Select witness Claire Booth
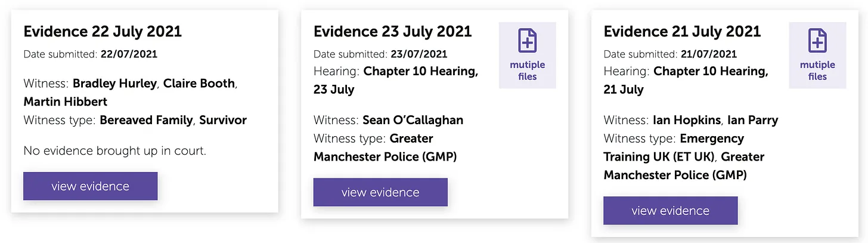The image size is (868, 243). pyautogui.click(x=199, y=84)
